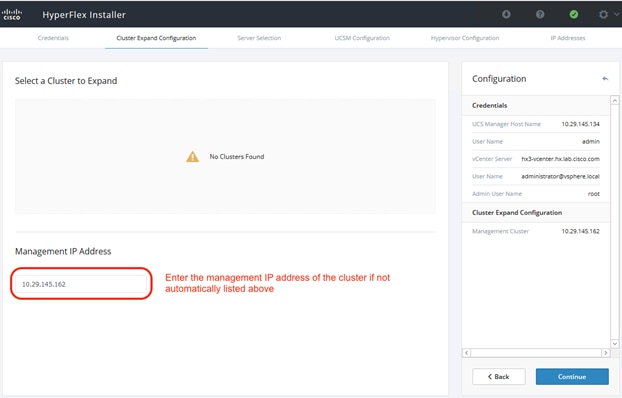
Task: Switch to the IP Addresses tab
Action: tap(568, 38)
